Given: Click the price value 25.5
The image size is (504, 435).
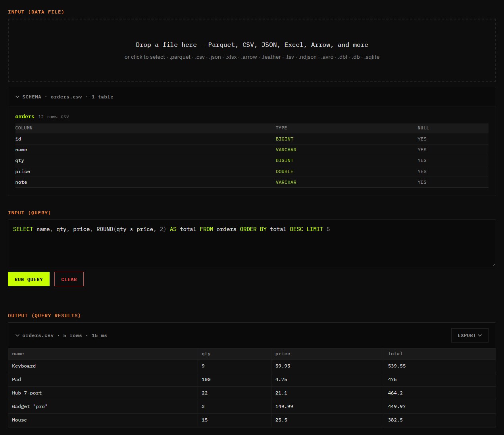Looking at the screenshot, I should pyautogui.click(x=281, y=420).
